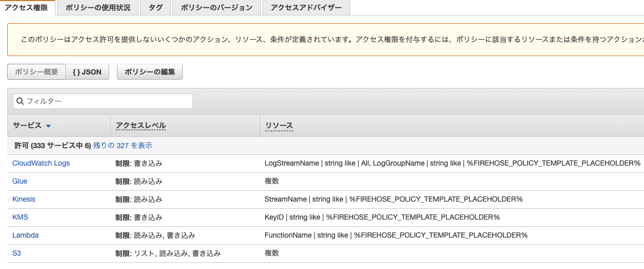This screenshot has width=644, height=269.
Task: Switch to the {} JSON view
Action: pyautogui.click(x=88, y=72)
